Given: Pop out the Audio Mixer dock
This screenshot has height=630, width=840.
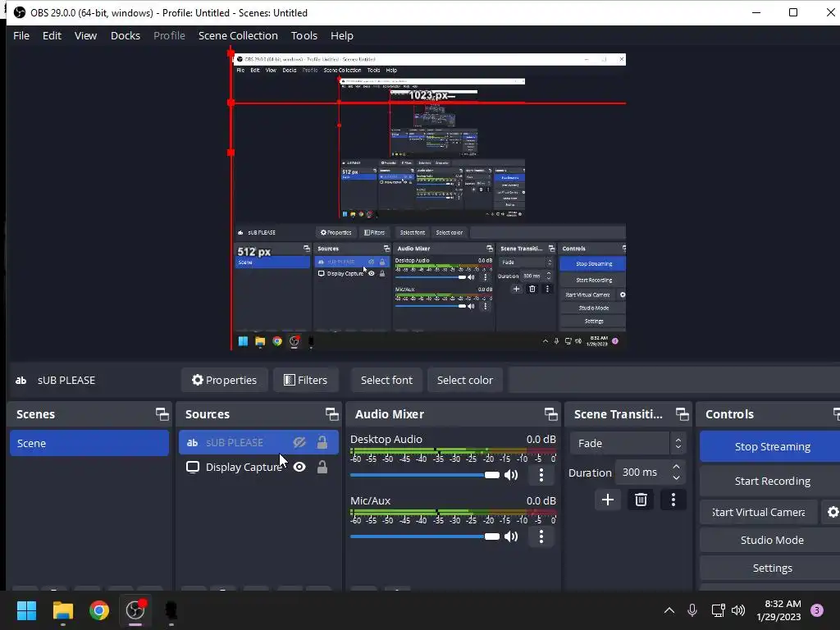Looking at the screenshot, I should (x=550, y=414).
